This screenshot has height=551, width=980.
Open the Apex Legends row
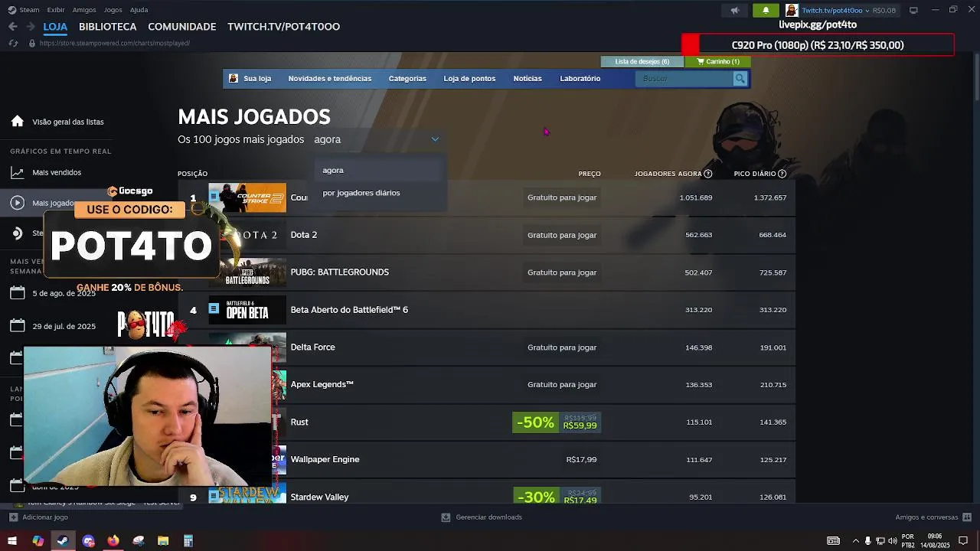(487, 385)
